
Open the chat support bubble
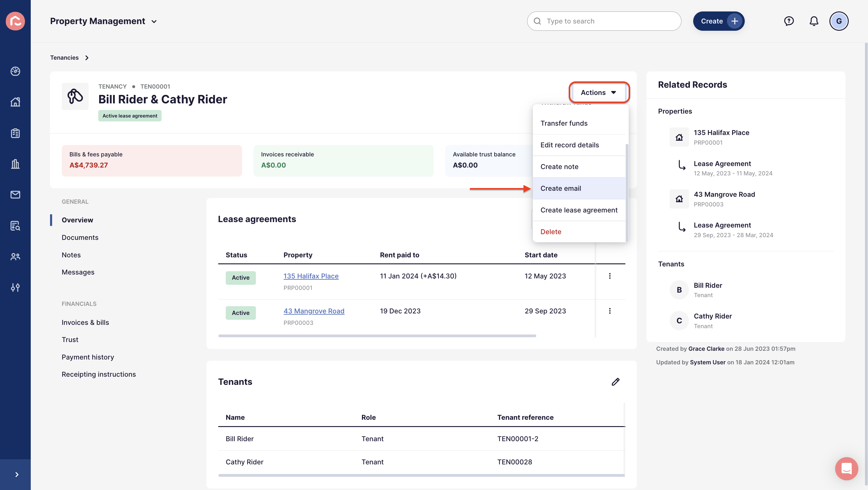point(846,468)
